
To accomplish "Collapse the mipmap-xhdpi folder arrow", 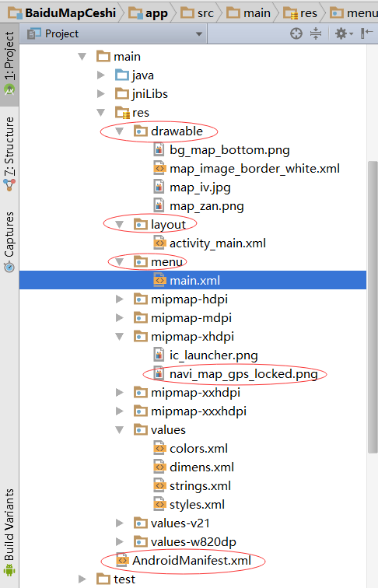I will [x=120, y=337].
